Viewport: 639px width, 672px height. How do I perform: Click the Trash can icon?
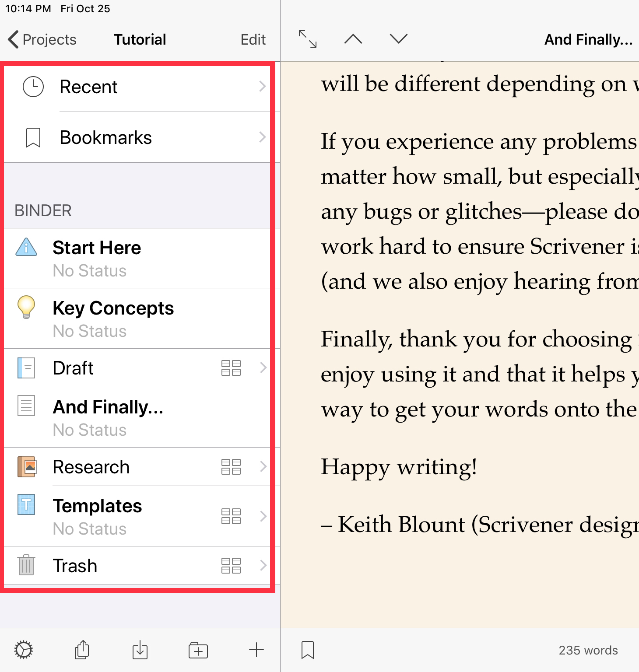pyautogui.click(x=26, y=565)
